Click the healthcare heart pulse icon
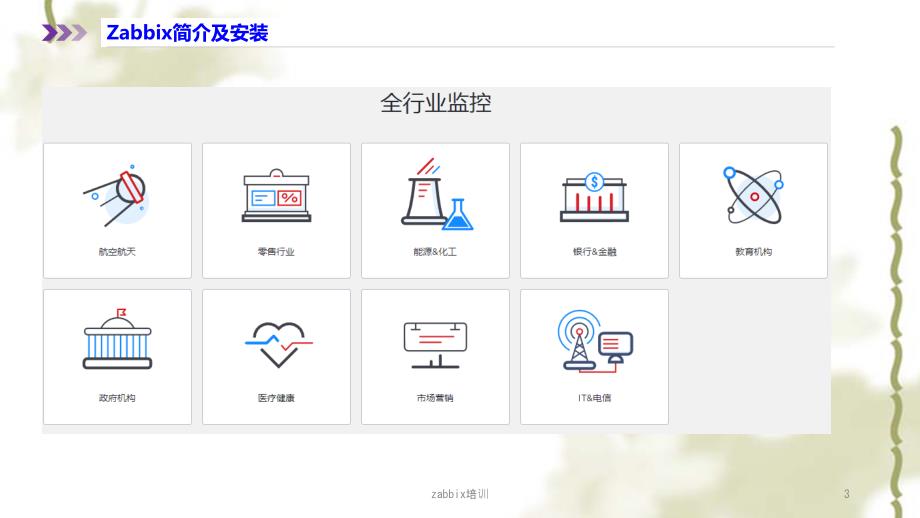 pos(278,344)
